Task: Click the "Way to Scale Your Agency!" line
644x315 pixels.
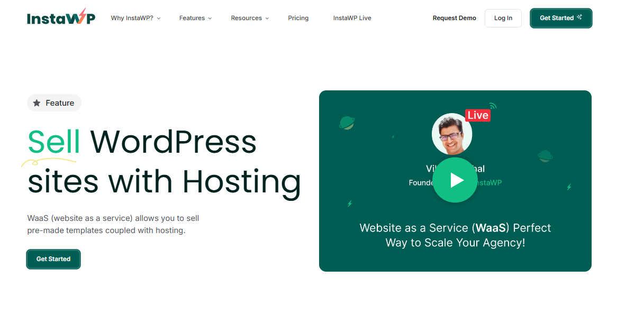Action: [455, 243]
